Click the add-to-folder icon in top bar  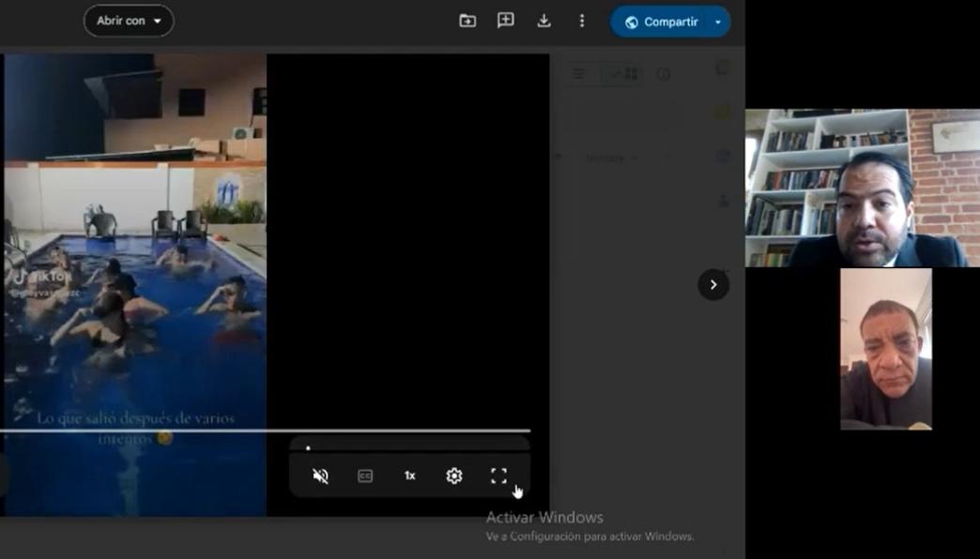(x=467, y=21)
